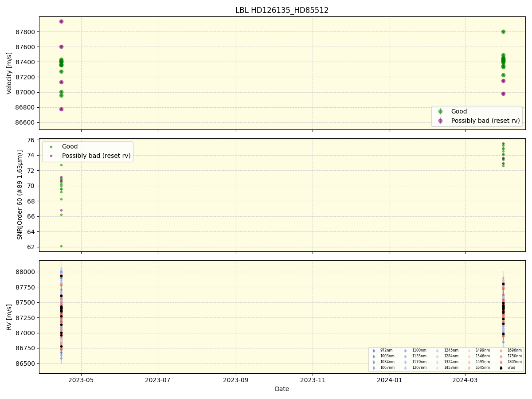Click the plot title LBL HD126135_HD85512
The width and height of the screenshot is (532, 399).
click(x=282, y=10)
